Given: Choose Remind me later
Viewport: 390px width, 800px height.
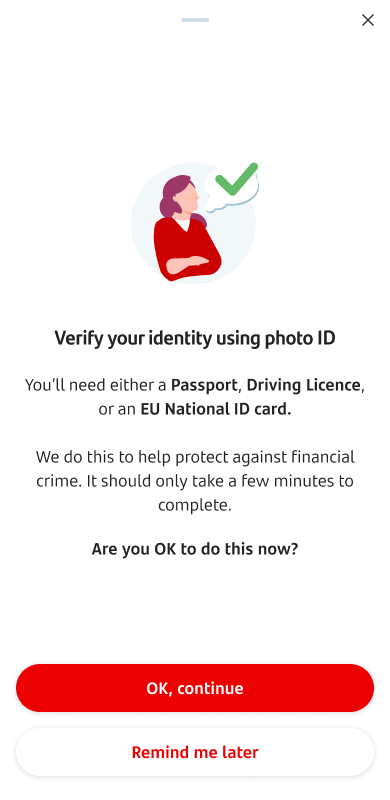Looking at the screenshot, I should click(x=195, y=752).
